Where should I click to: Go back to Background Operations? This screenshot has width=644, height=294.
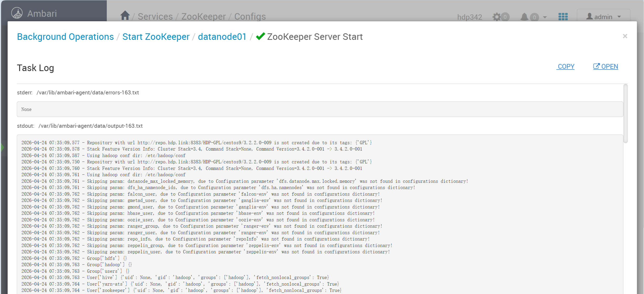tap(65, 37)
